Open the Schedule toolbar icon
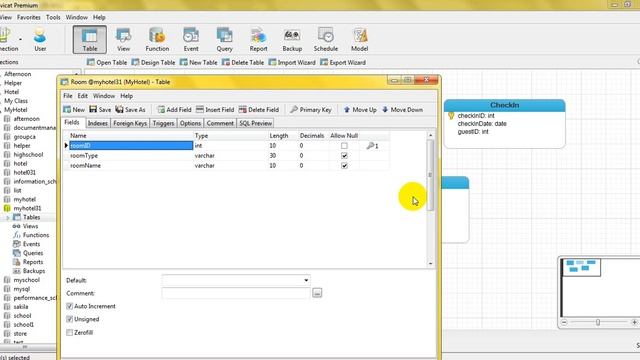640x360 pixels. click(x=326, y=40)
